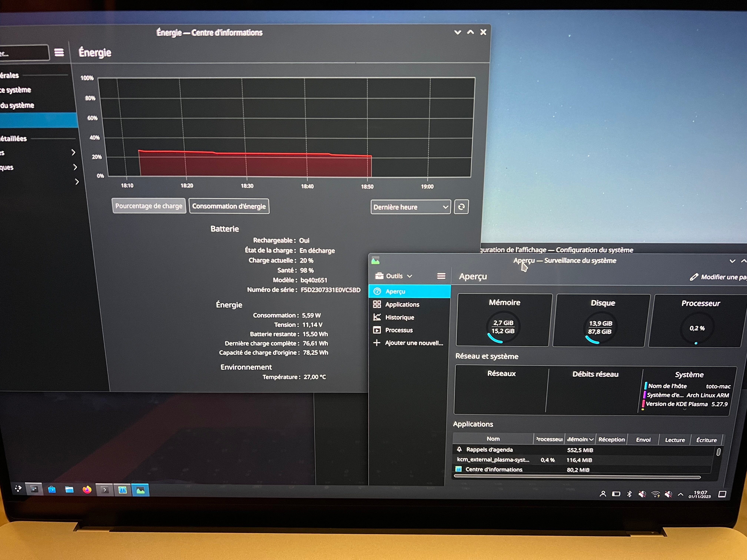Open the Plasma application launcher
The width and height of the screenshot is (747, 560).
18,489
